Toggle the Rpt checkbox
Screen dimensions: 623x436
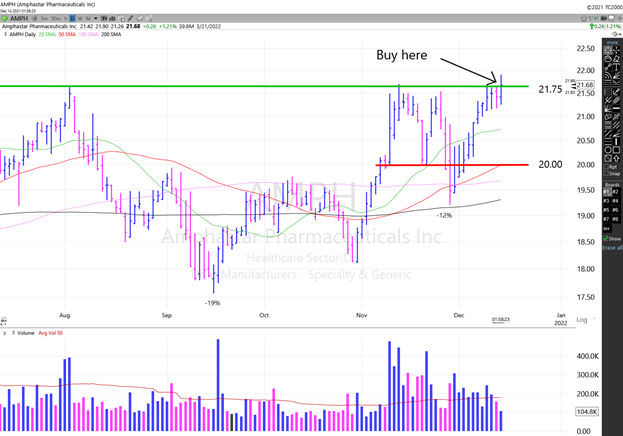(606, 167)
